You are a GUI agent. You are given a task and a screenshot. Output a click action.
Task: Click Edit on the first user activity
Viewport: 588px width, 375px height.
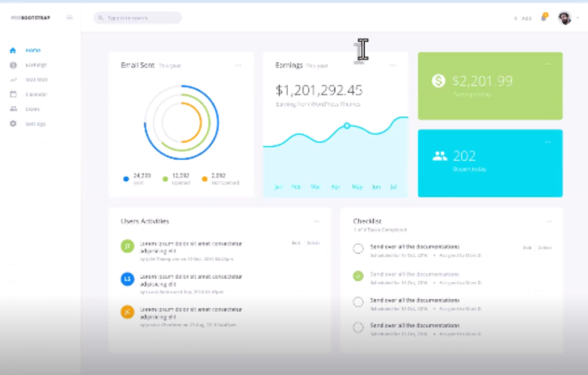coord(295,242)
